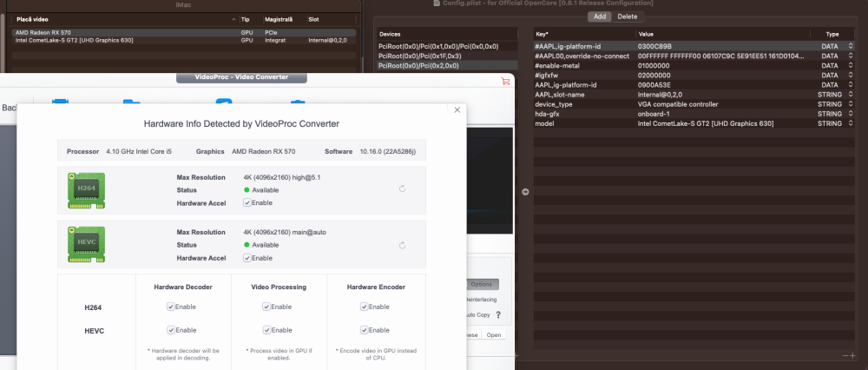Viewport: 868px width, 370px height.
Task: Click #igfxfw key cell
Action: 546,75
